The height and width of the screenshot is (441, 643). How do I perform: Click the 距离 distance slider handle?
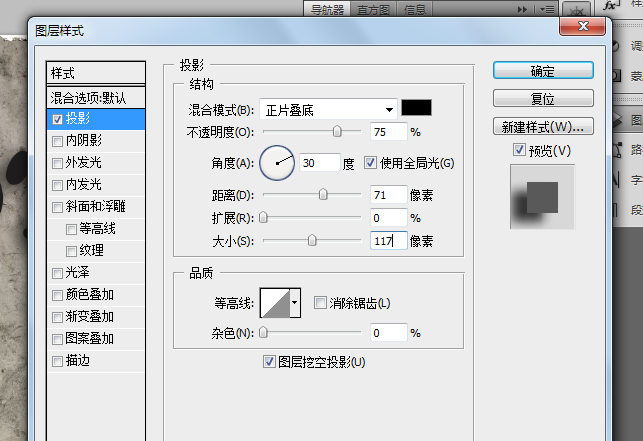pos(323,194)
